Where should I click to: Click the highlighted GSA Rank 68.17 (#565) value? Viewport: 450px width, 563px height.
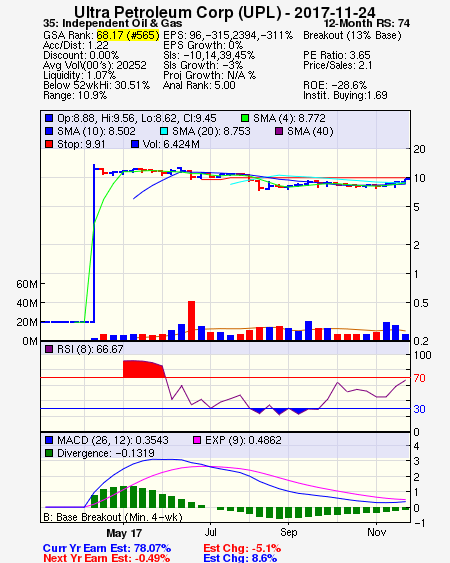pyautogui.click(x=128, y=35)
